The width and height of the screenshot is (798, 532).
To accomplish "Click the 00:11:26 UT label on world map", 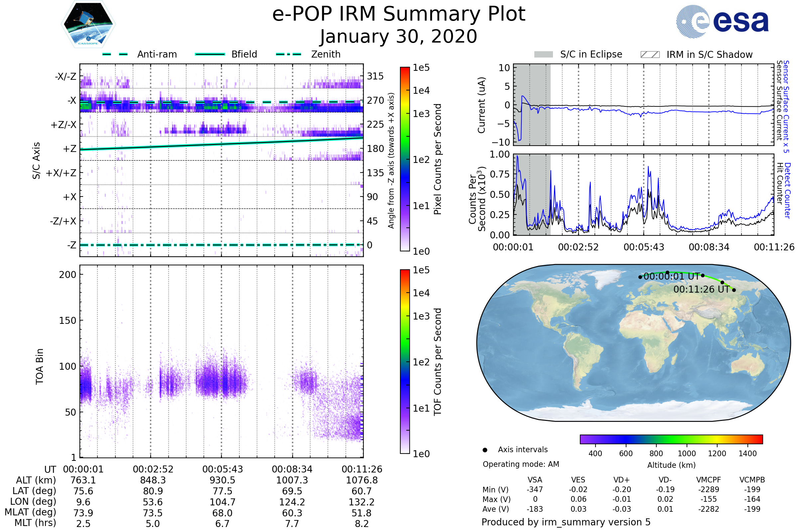I will pyautogui.click(x=701, y=289).
